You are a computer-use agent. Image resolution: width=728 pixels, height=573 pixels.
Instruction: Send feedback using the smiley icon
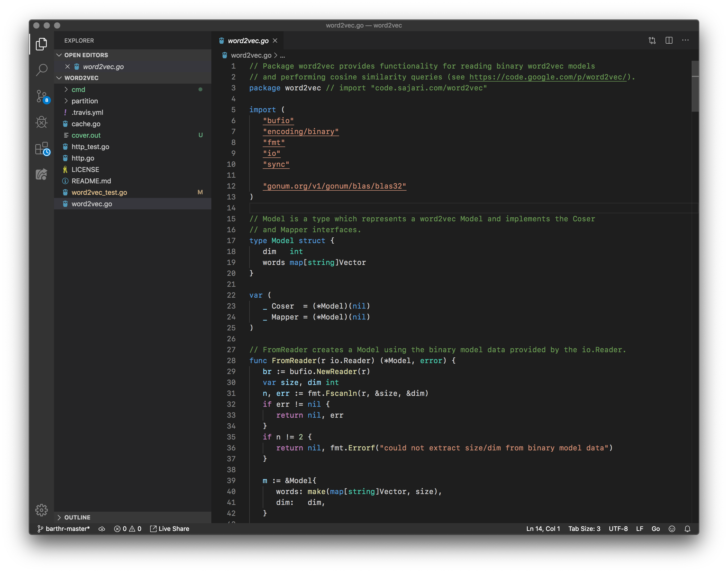pos(672,528)
